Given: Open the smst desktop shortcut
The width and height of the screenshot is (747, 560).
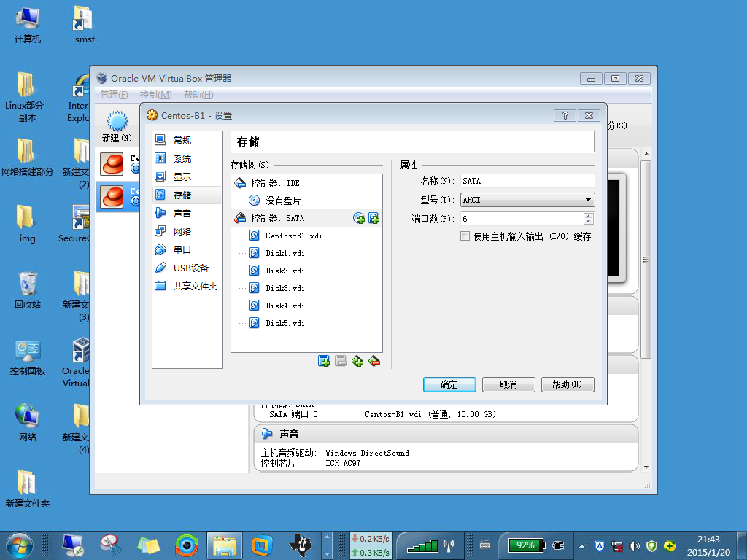Looking at the screenshot, I should [x=85, y=26].
